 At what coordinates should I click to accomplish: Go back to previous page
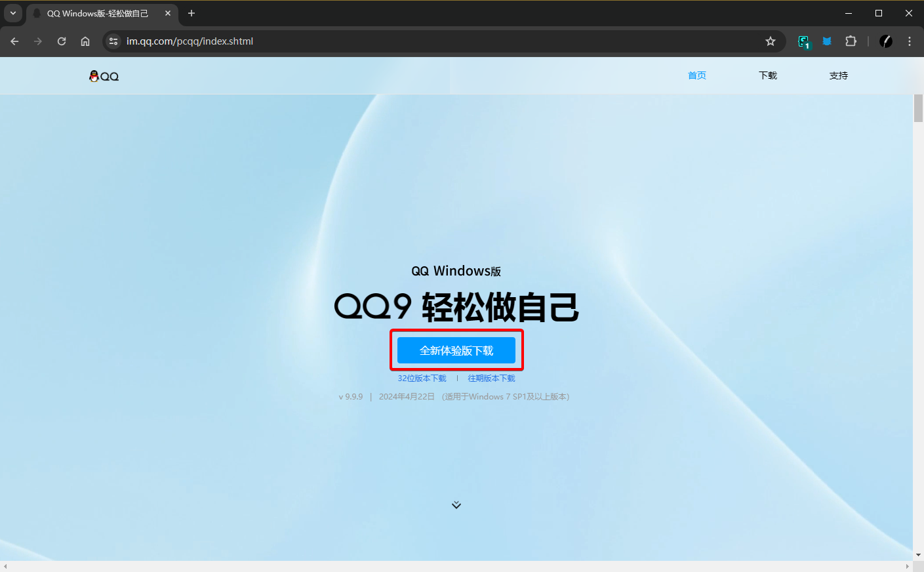(14, 41)
